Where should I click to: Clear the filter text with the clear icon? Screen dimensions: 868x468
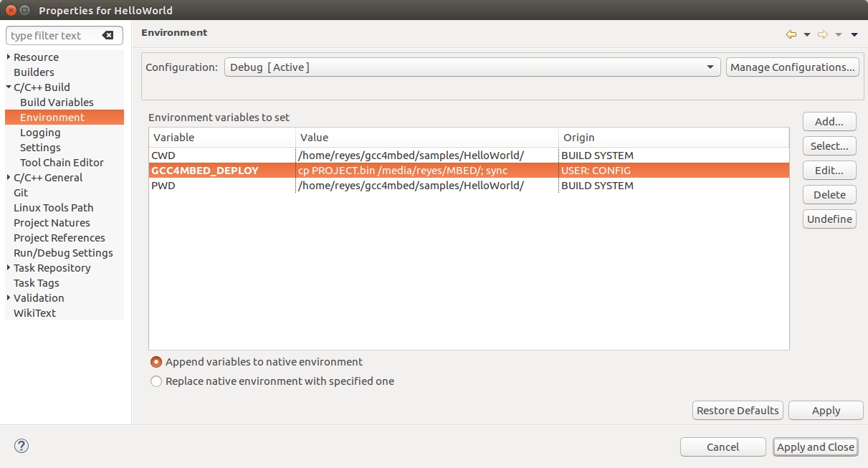pos(108,36)
